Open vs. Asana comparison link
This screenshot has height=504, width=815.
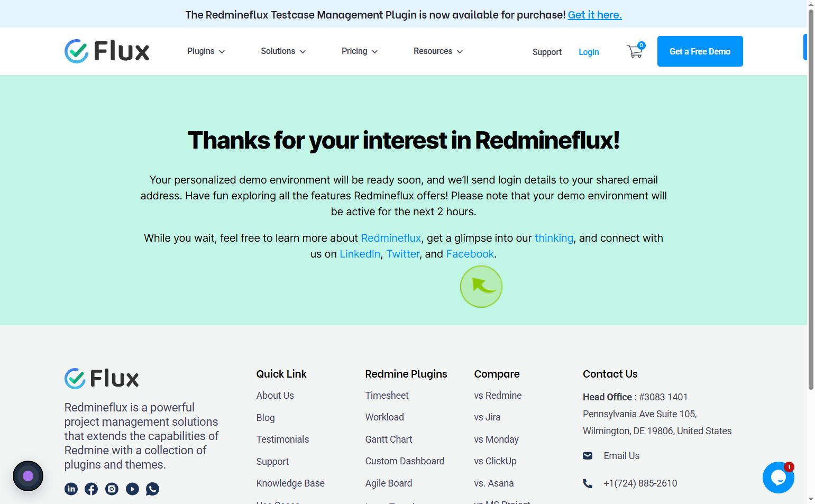coord(494,483)
